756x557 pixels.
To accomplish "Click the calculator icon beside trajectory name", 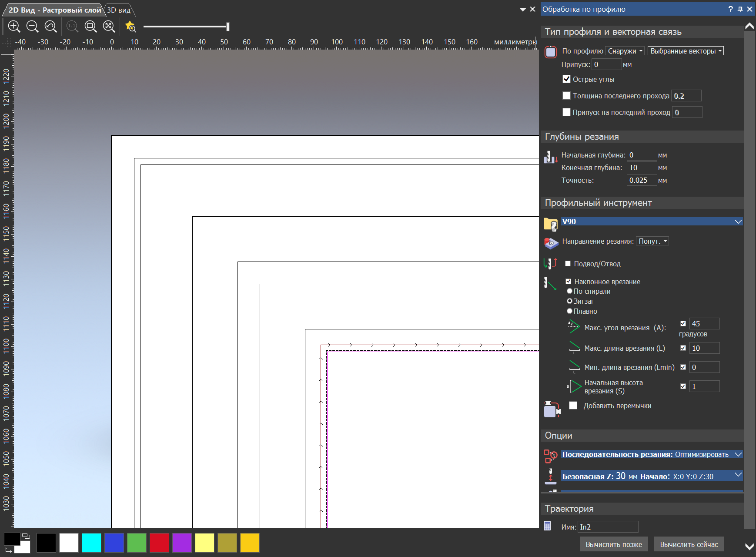I will click(548, 526).
